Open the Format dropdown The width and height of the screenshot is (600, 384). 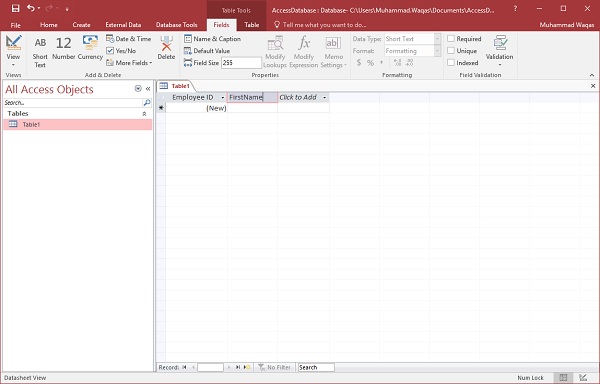437,50
